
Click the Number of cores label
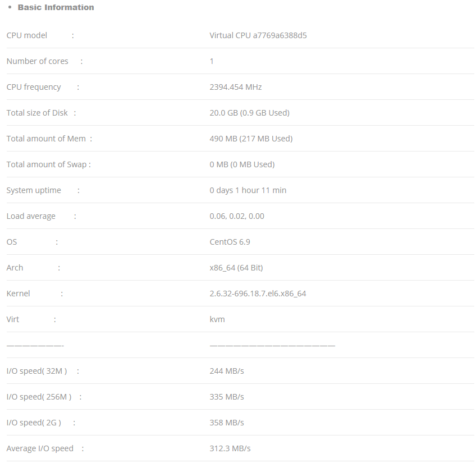coord(38,61)
